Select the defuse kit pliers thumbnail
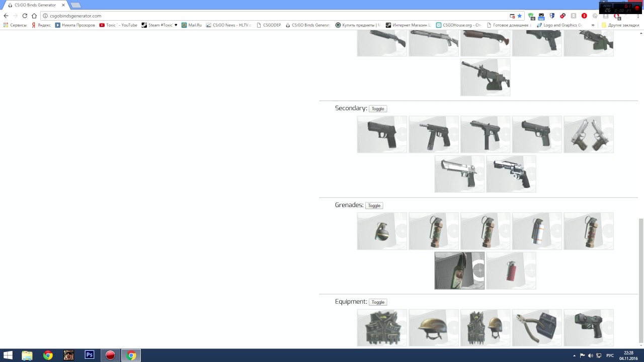Viewport: 644px width, 362px height. (537, 328)
